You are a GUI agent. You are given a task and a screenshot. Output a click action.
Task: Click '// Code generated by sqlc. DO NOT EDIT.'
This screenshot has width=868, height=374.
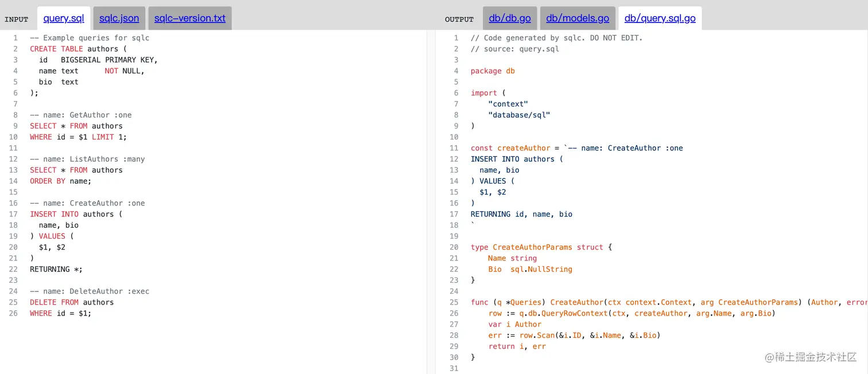coord(557,38)
